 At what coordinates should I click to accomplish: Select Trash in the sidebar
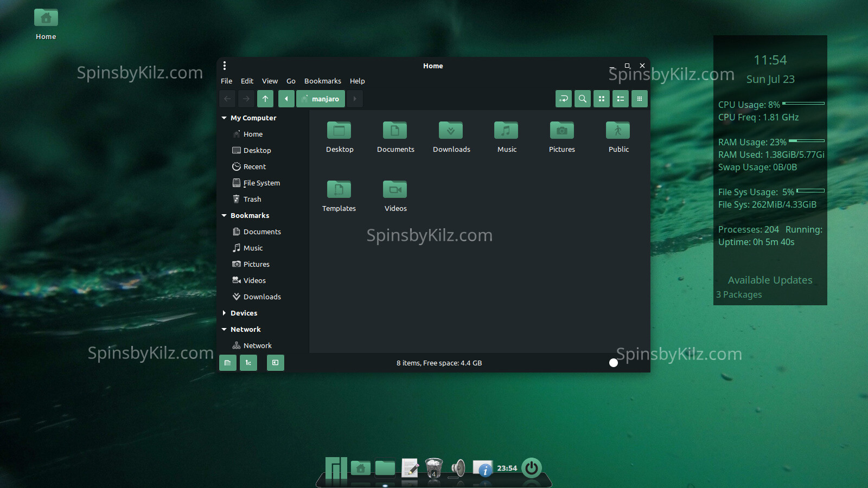tap(252, 199)
